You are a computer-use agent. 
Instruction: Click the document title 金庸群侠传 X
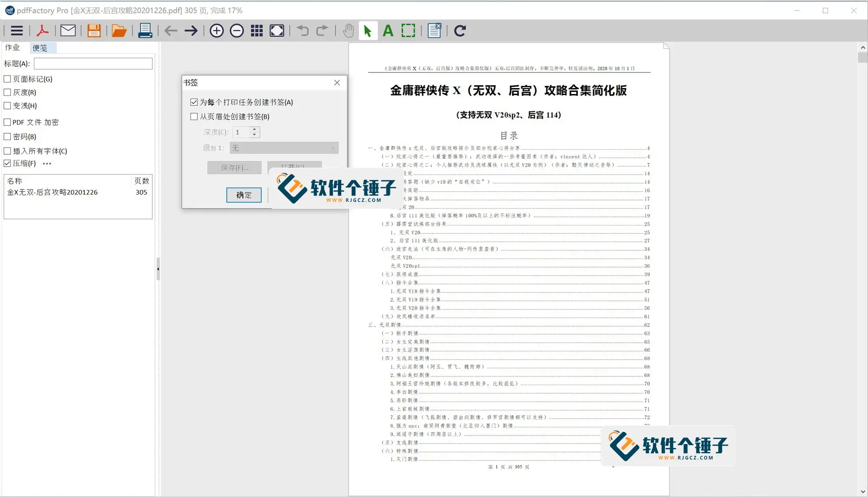pyautogui.click(x=508, y=91)
